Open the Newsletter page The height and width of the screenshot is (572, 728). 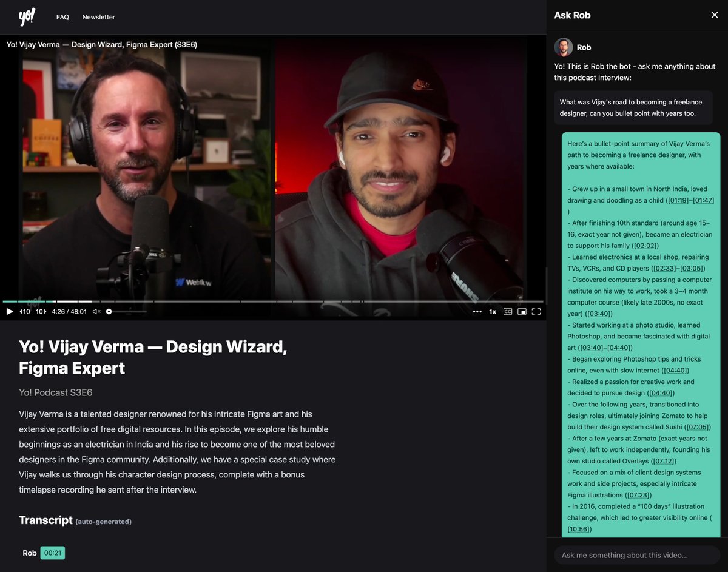click(x=98, y=17)
